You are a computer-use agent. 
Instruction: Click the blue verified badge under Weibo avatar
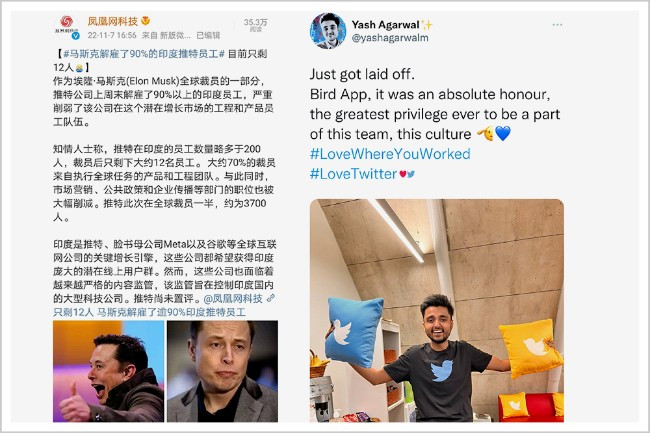(x=75, y=36)
